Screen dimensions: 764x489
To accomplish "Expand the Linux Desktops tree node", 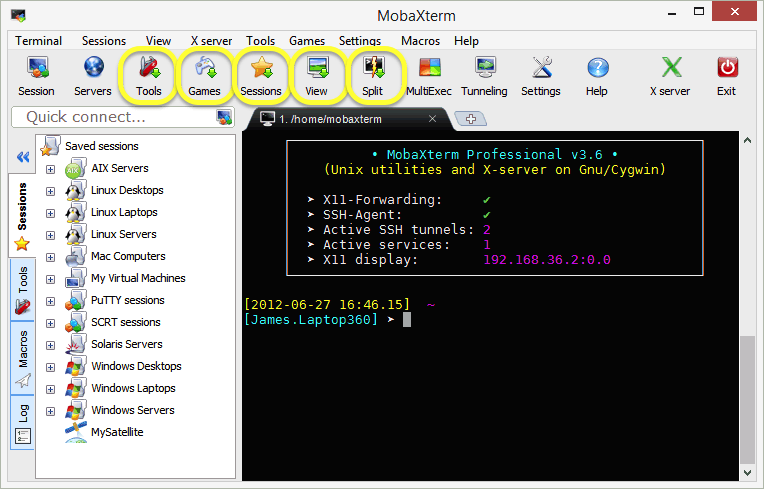I will click(x=50, y=191).
